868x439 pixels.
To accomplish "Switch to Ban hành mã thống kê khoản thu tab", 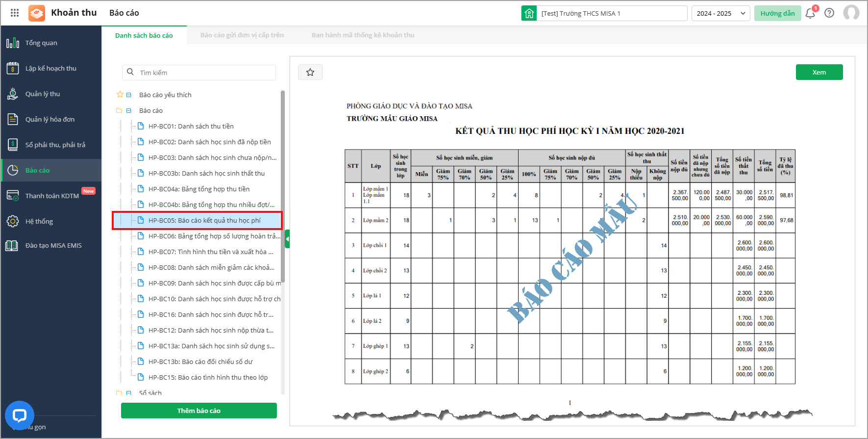I will [x=363, y=35].
